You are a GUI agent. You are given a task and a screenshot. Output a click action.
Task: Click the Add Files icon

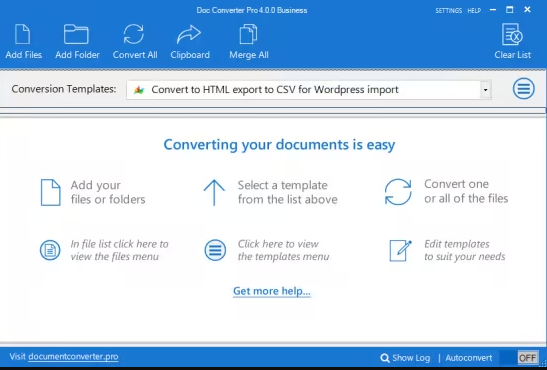23,34
